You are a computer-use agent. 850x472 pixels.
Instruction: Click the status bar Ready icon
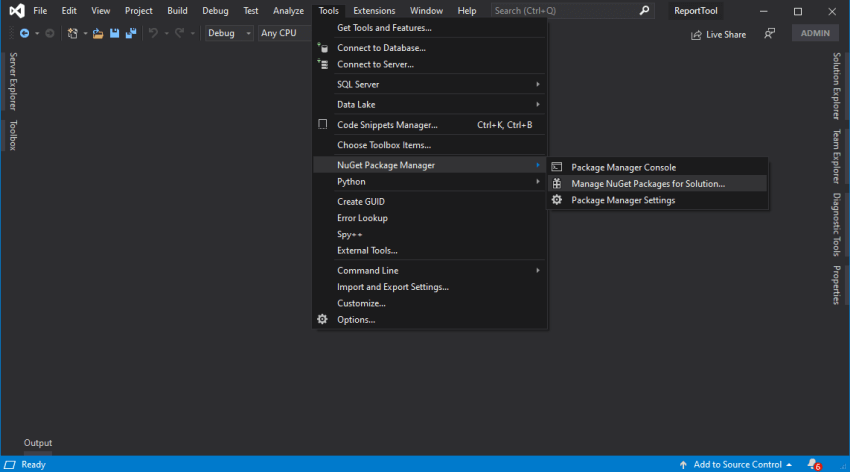pos(10,464)
